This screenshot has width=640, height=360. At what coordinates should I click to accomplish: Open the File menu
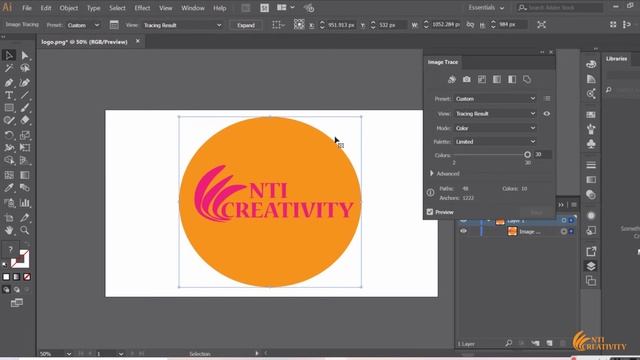27,8
